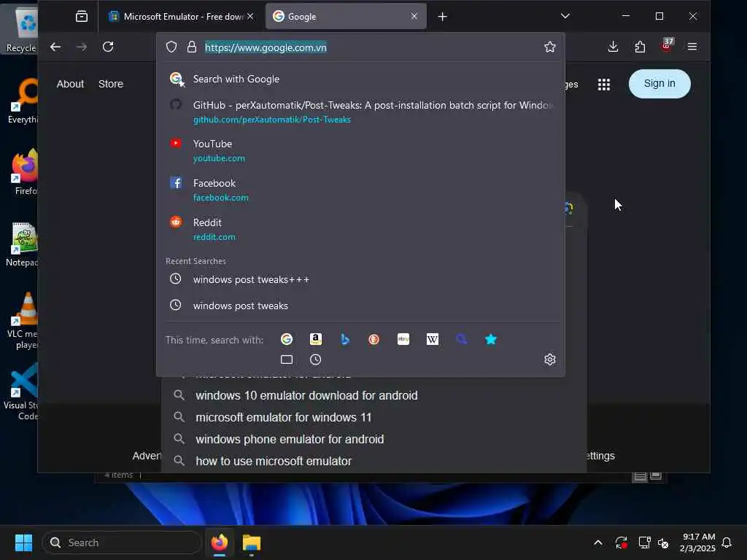Open the Extensions puzzle icon
The width and height of the screenshot is (747, 560).
click(x=640, y=47)
